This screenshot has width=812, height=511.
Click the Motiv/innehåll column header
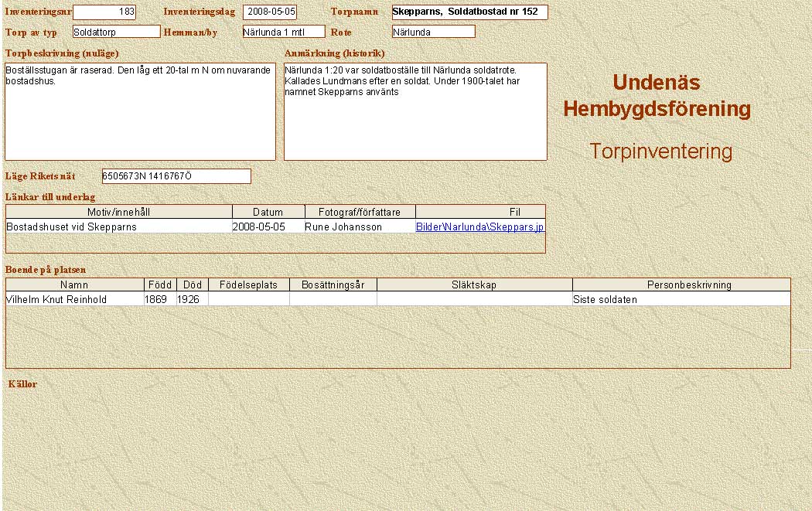coord(119,212)
